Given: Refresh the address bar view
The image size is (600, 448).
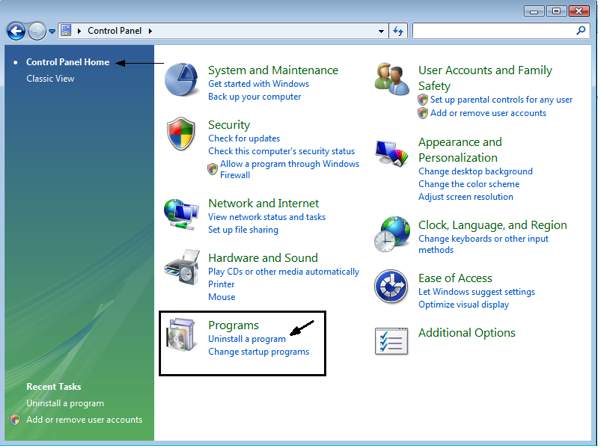Looking at the screenshot, I should (399, 31).
